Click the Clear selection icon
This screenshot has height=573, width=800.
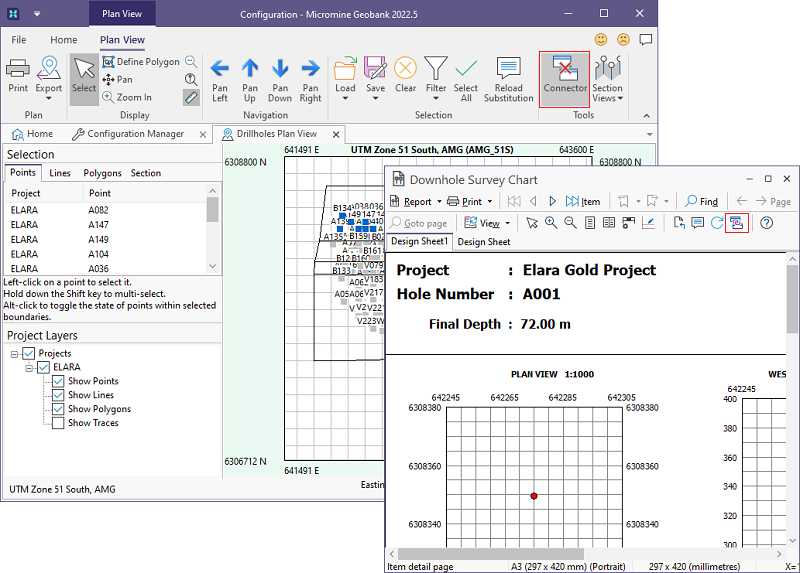[x=405, y=76]
